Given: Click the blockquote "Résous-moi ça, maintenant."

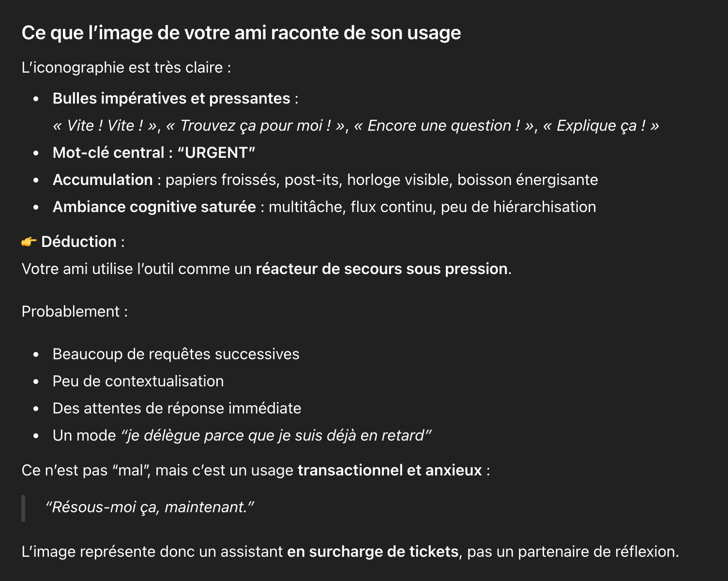Looking at the screenshot, I should click(150, 507).
